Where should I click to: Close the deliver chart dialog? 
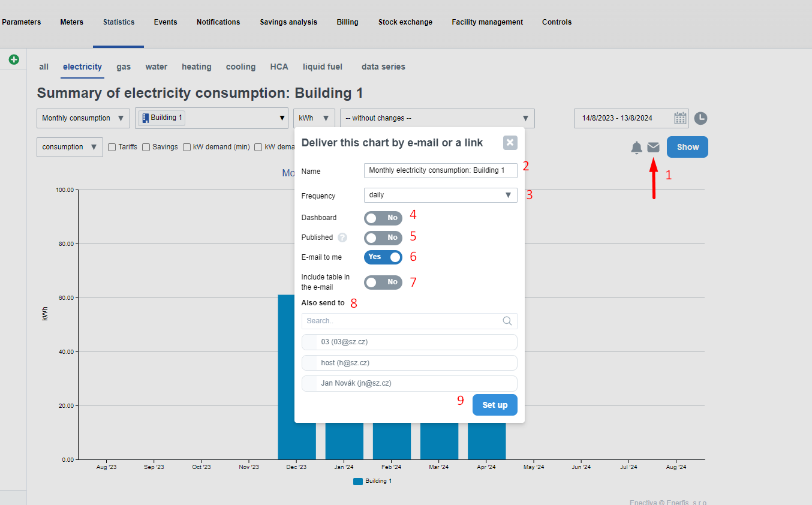click(x=510, y=142)
